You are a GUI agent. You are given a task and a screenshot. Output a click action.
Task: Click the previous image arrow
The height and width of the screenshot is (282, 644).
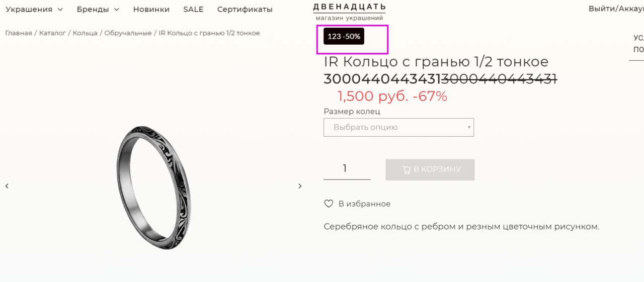pyautogui.click(x=7, y=186)
